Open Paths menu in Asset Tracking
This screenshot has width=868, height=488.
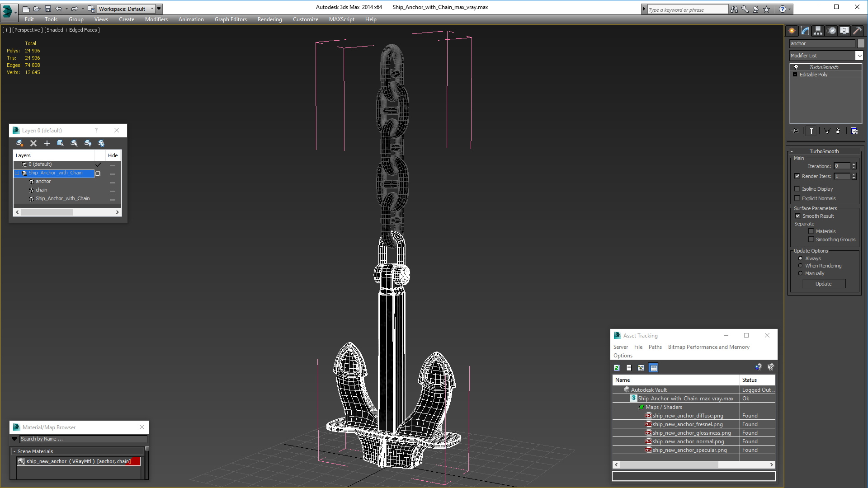point(655,347)
